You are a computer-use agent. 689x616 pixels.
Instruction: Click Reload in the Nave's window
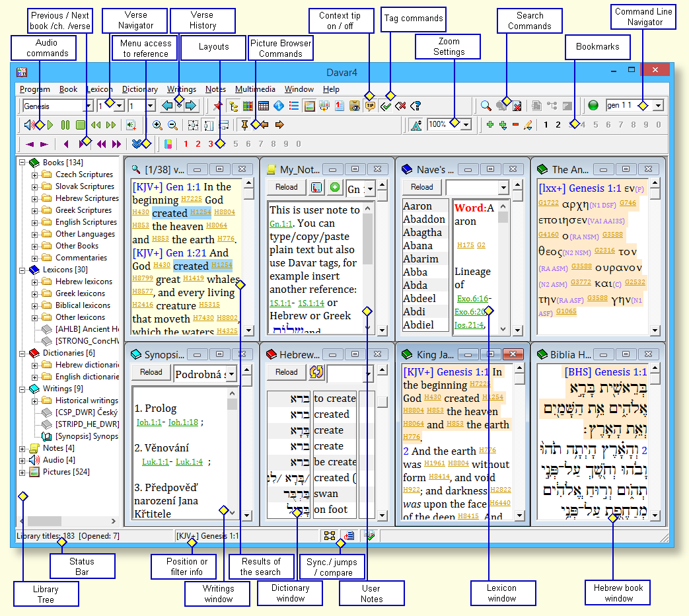(422, 187)
